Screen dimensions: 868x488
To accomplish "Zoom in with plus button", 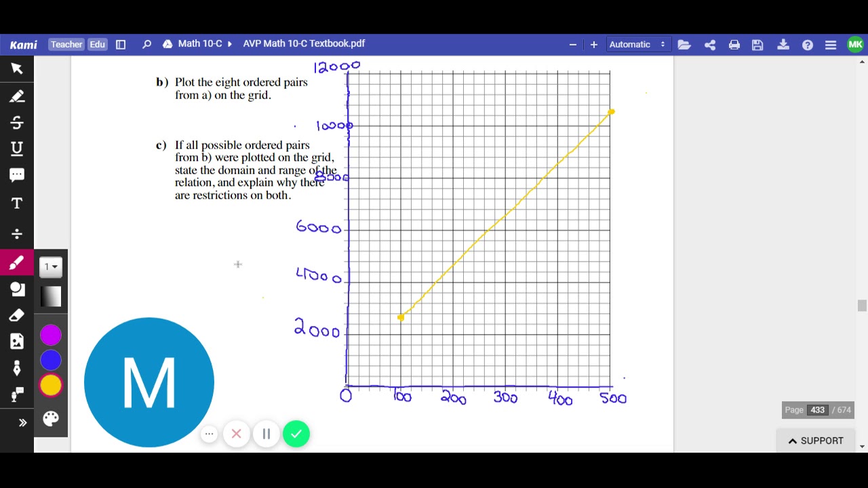I will pyautogui.click(x=594, y=44).
